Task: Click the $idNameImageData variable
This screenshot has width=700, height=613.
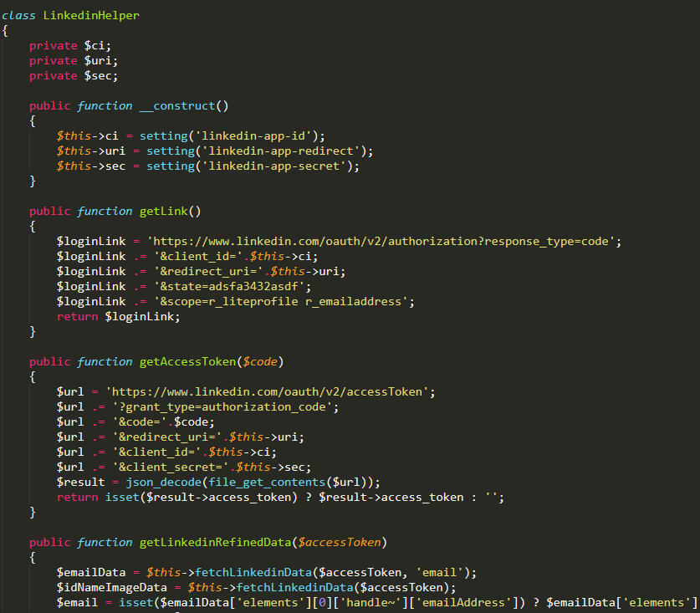Action: (111, 588)
